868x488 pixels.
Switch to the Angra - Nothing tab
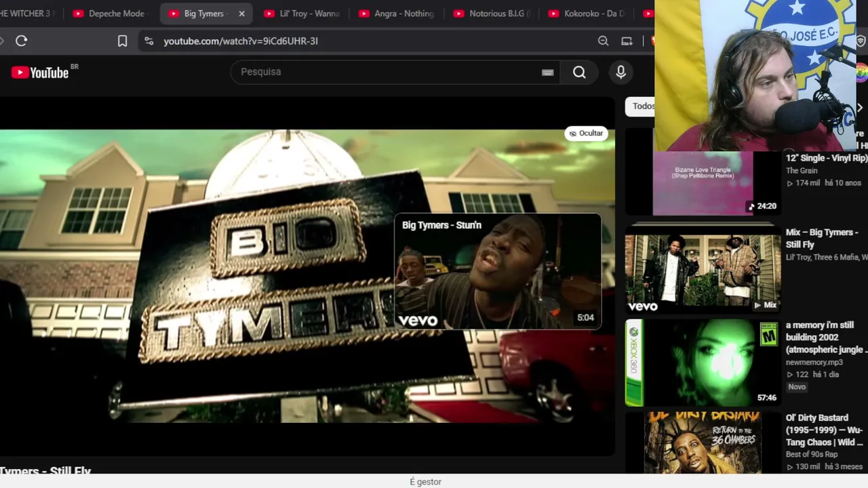(x=396, y=14)
